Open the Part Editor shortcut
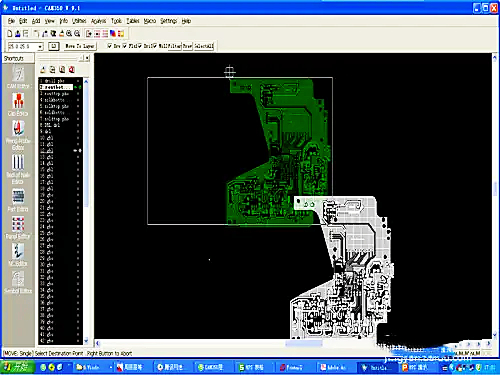500x375 pixels. [x=18, y=200]
